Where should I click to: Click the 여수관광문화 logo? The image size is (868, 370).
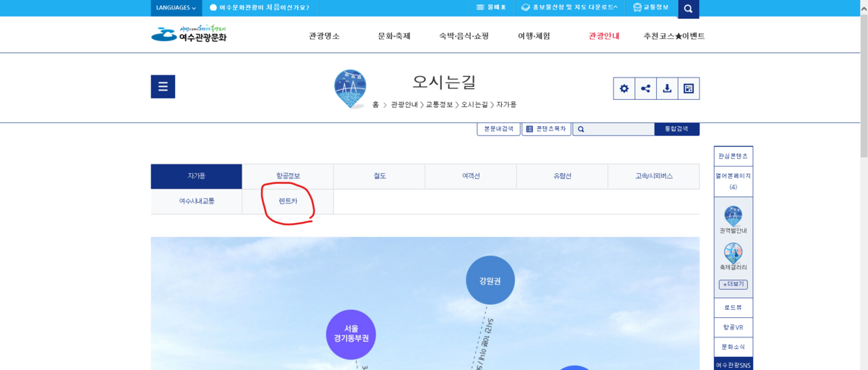pyautogui.click(x=189, y=35)
